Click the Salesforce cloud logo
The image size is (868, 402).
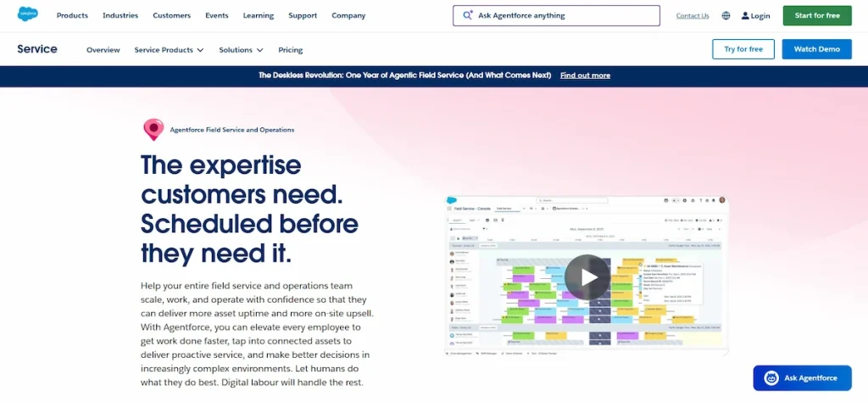(28, 14)
